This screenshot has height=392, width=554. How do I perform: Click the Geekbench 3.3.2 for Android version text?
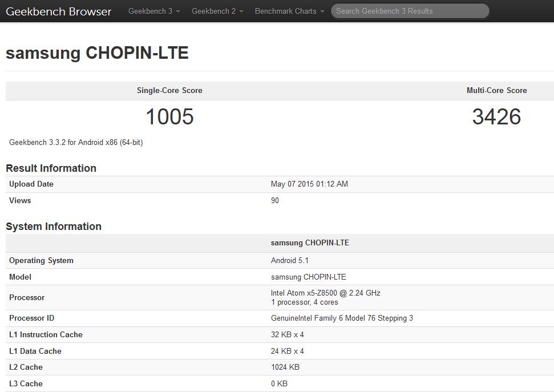[x=76, y=143]
